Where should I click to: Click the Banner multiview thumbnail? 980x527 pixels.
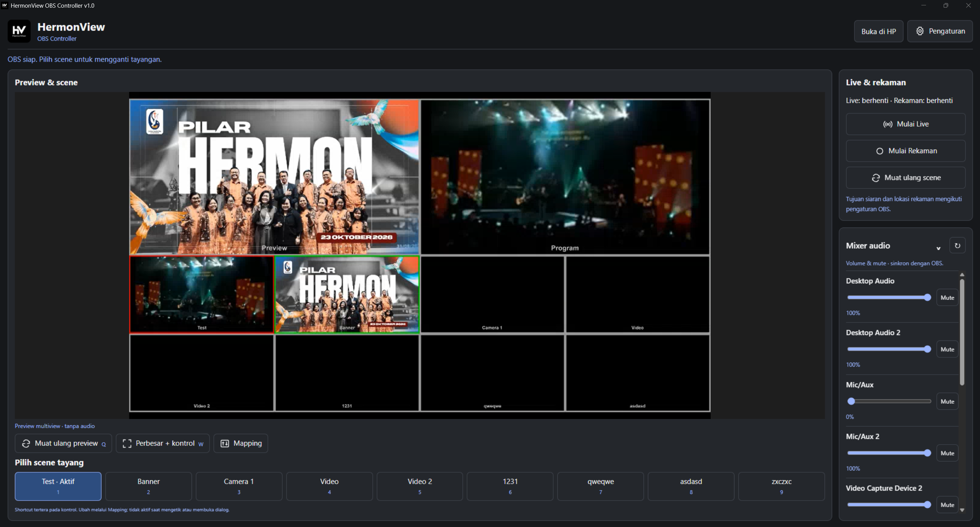tap(347, 295)
